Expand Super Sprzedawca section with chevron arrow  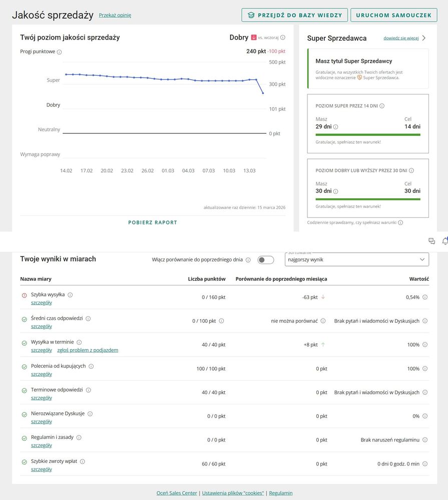coord(424,38)
